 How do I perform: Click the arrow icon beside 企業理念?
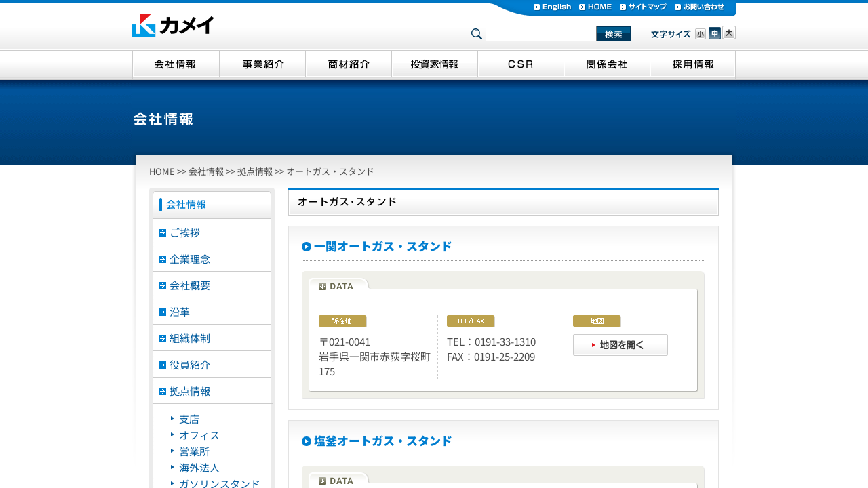pyautogui.click(x=163, y=259)
